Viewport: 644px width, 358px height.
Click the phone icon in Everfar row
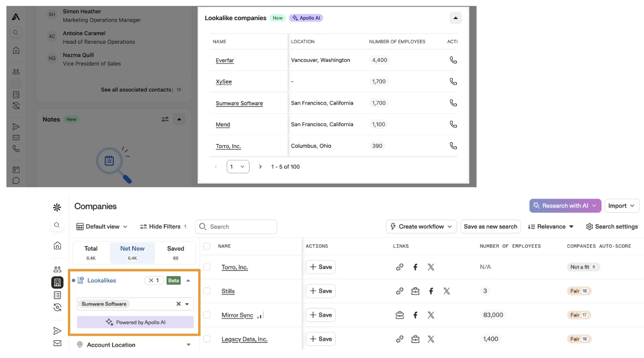pos(453,60)
